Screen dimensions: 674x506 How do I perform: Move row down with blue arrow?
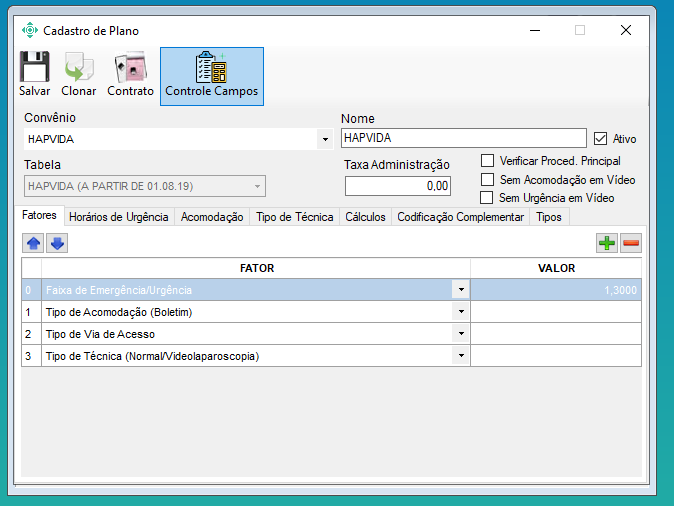pyautogui.click(x=57, y=243)
